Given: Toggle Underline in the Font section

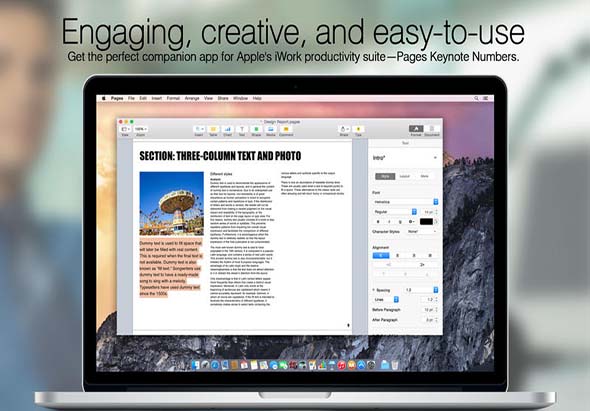Looking at the screenshot, I should point(400,222).
